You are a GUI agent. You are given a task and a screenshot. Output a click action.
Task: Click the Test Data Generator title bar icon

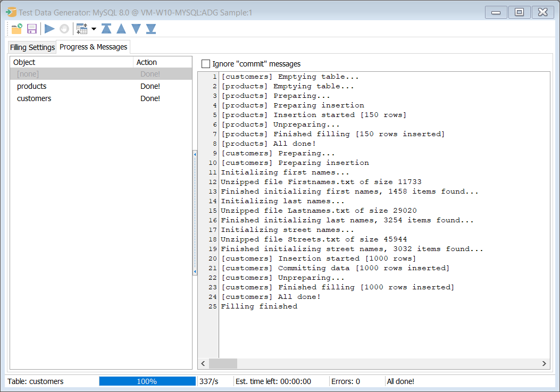point(11,11)
